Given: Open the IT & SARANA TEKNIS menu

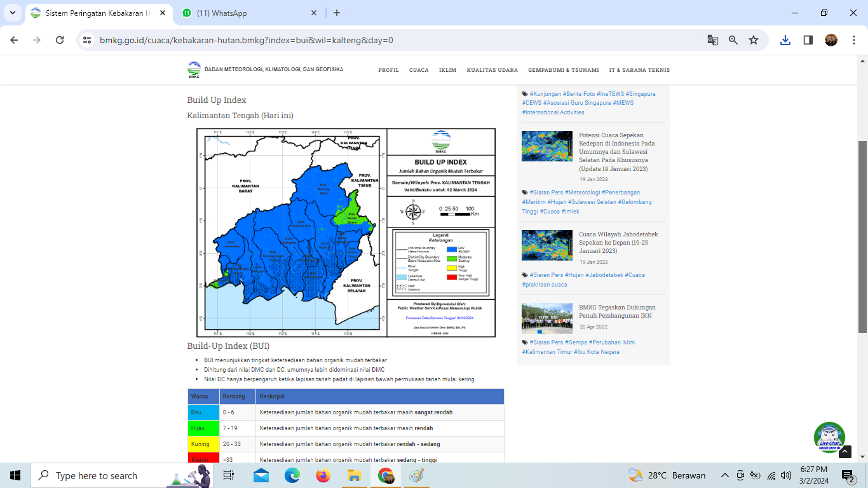Looking at the screenshot, I should [x=639, y=70].
